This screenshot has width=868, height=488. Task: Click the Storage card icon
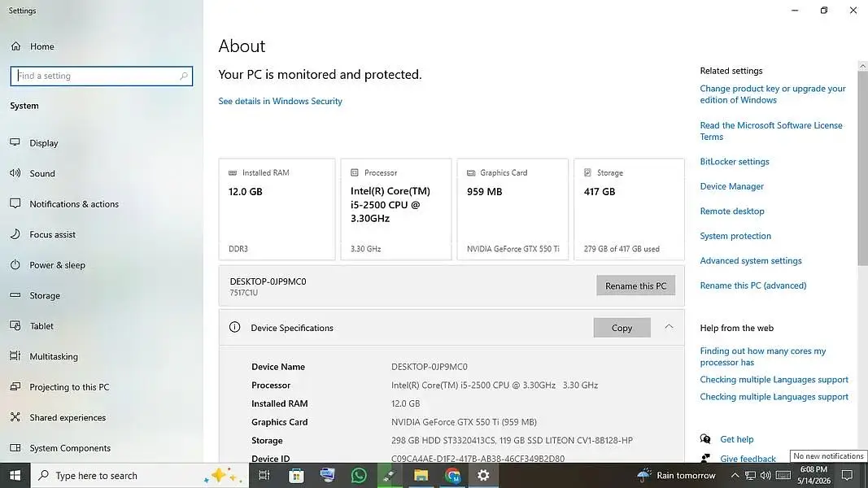(587, 172)
